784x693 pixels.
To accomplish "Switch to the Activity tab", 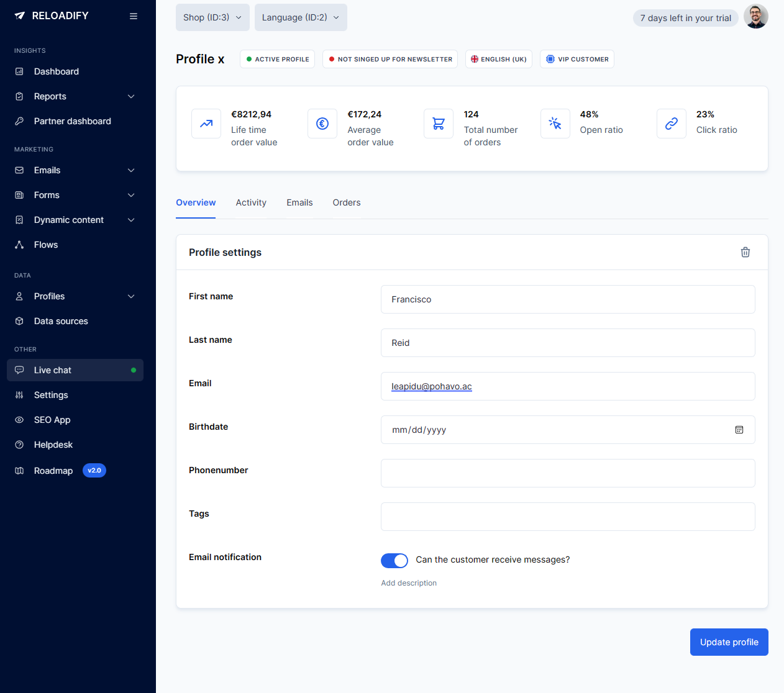I will coord(251,202).
